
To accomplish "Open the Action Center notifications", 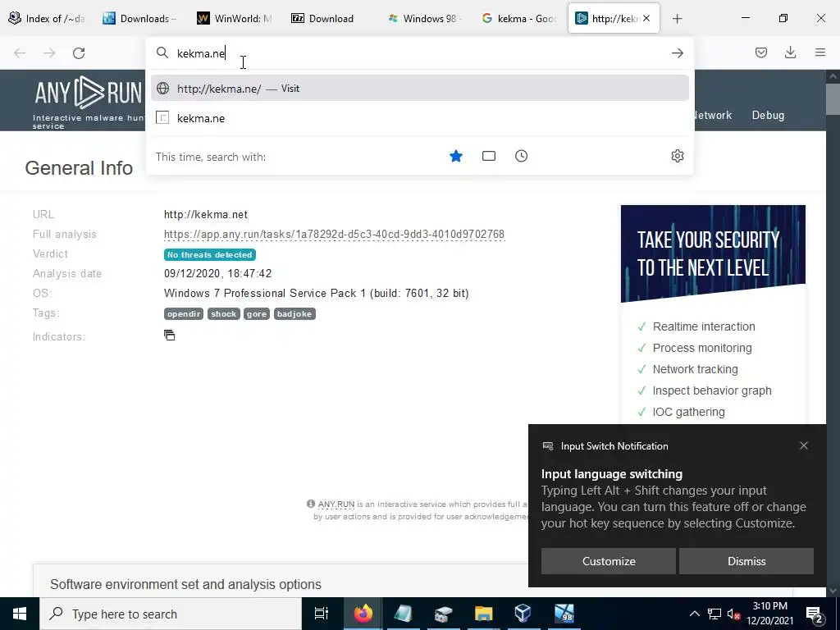I will tap(815, 614).
